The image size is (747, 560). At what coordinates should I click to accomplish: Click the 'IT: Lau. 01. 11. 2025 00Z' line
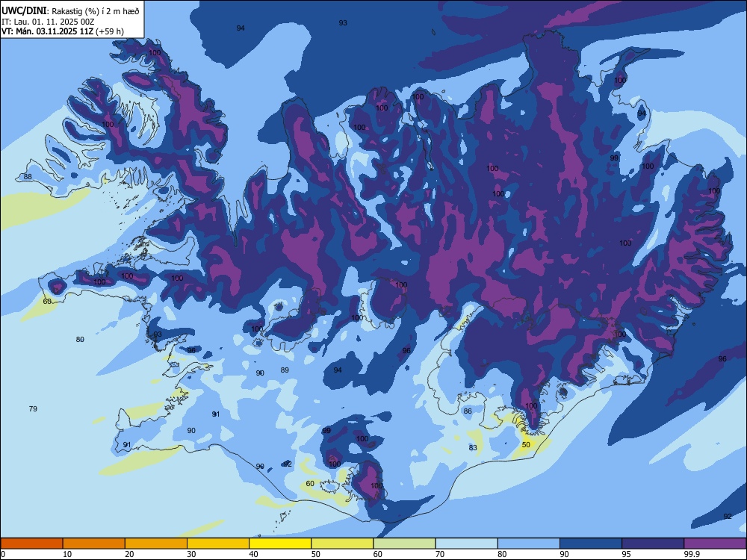(48, 22)
